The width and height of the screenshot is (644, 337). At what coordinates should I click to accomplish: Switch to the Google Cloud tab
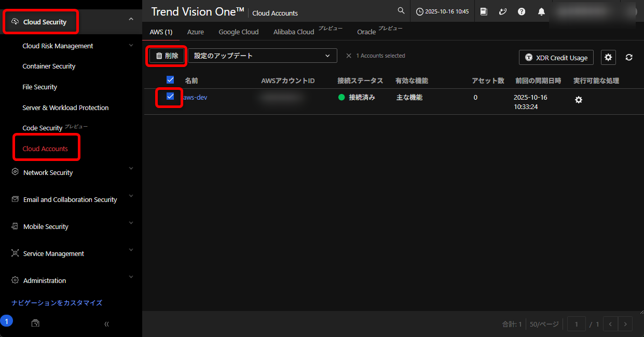coord(239,32)
